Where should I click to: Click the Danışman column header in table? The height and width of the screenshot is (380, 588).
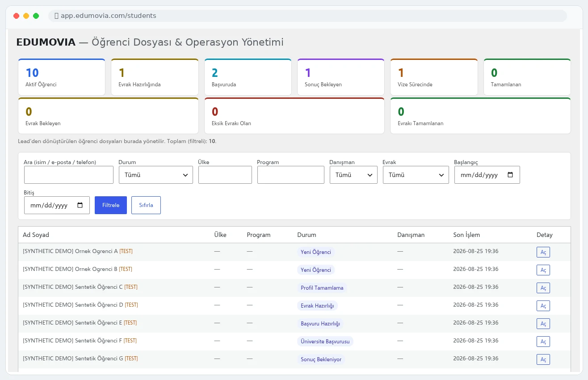coord(411,235)
